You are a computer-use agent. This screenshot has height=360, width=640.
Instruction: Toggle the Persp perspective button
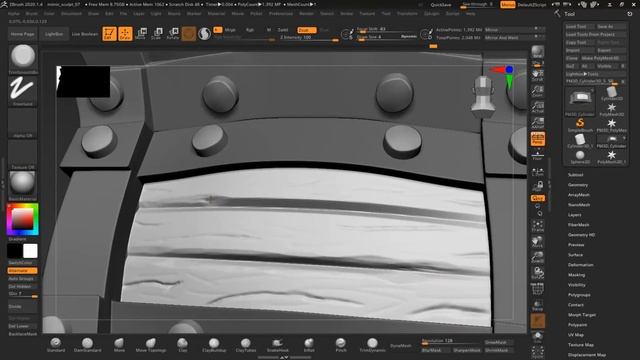tap(538, 139)
